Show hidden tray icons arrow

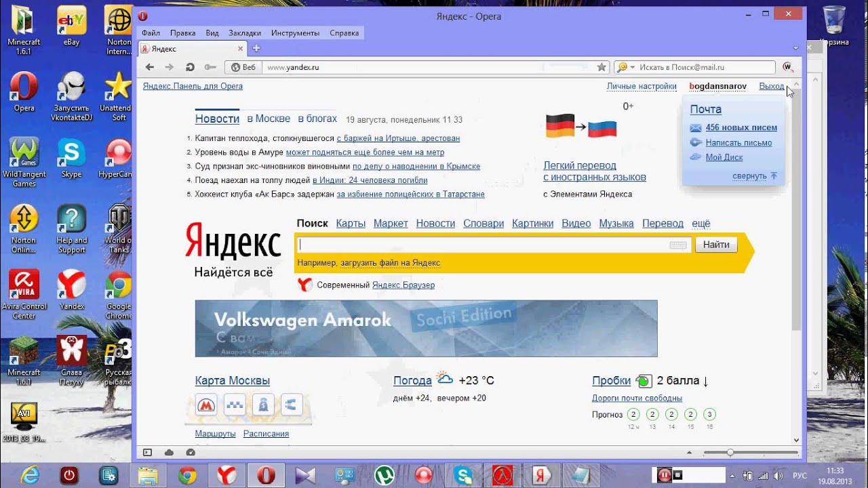click(733, 475)
